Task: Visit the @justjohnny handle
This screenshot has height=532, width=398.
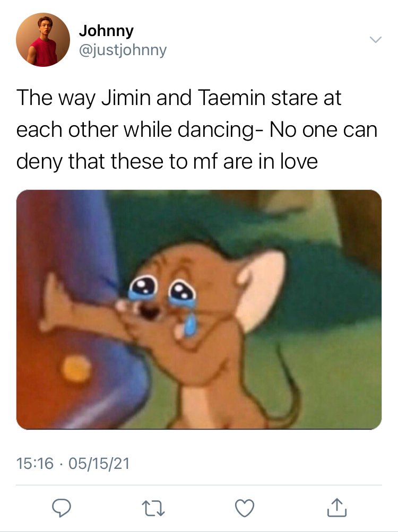Action: 123,50
